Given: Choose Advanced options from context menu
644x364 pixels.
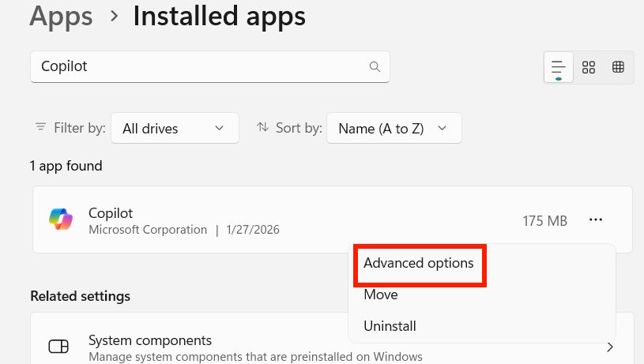Looking at the screenshot, I should [418, 263].
